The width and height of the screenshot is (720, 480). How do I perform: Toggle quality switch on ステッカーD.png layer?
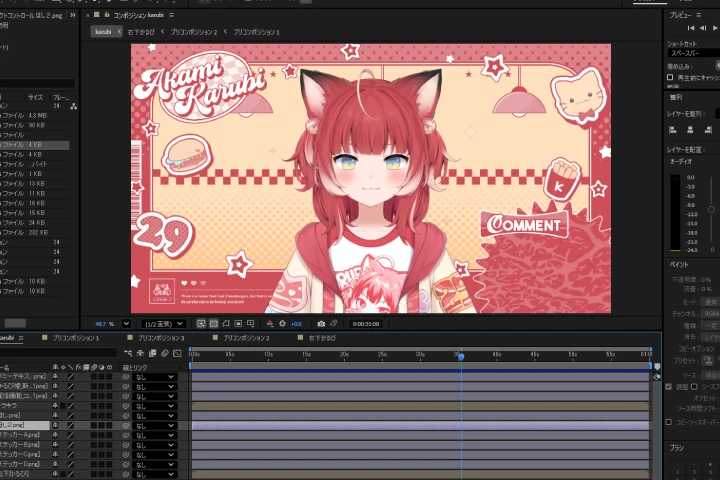(x=71, y=464)
